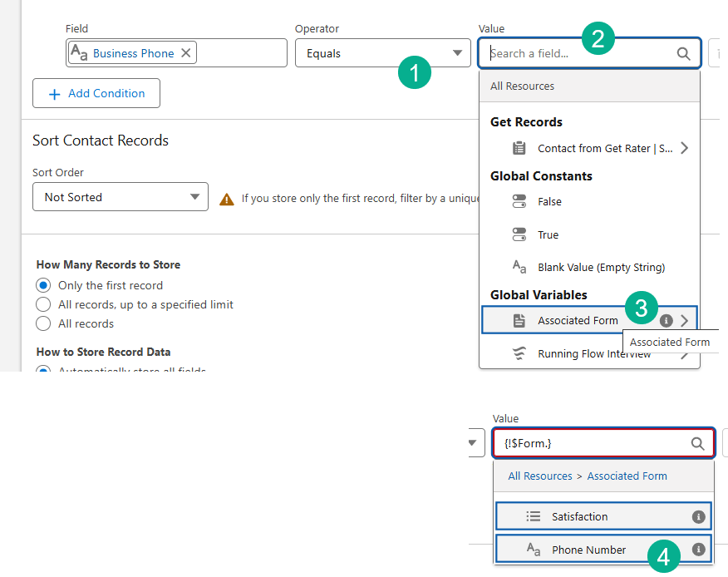Click the info icon beside Associated Form

[666, 321]
